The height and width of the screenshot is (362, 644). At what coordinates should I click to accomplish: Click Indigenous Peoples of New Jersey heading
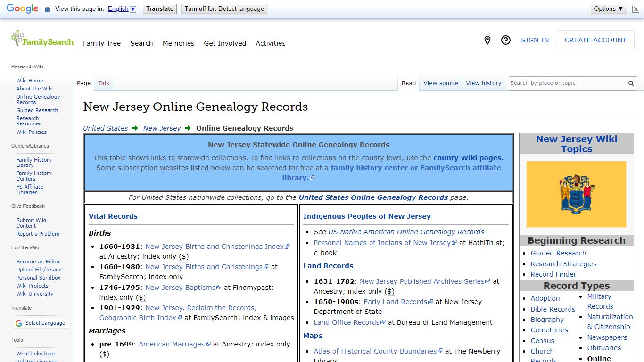367,216
